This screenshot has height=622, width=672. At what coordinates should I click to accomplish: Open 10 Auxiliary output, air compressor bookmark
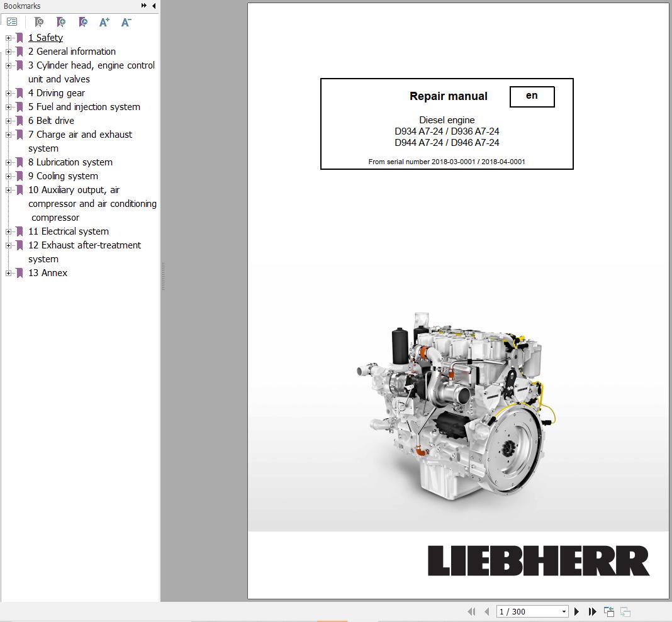tap(92, 204)
